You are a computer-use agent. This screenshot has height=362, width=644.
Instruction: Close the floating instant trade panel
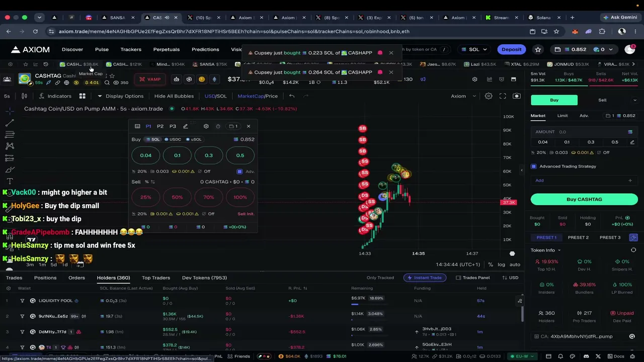tap(248, 126)
